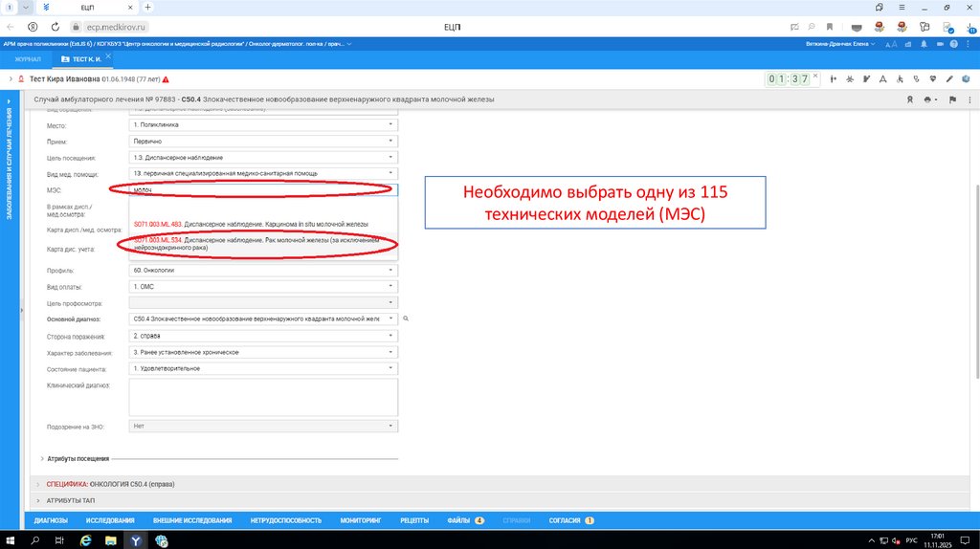Screen dimensions: 980x549
Task: Click the red warning triangle by patient name
Action: (166, 79)
